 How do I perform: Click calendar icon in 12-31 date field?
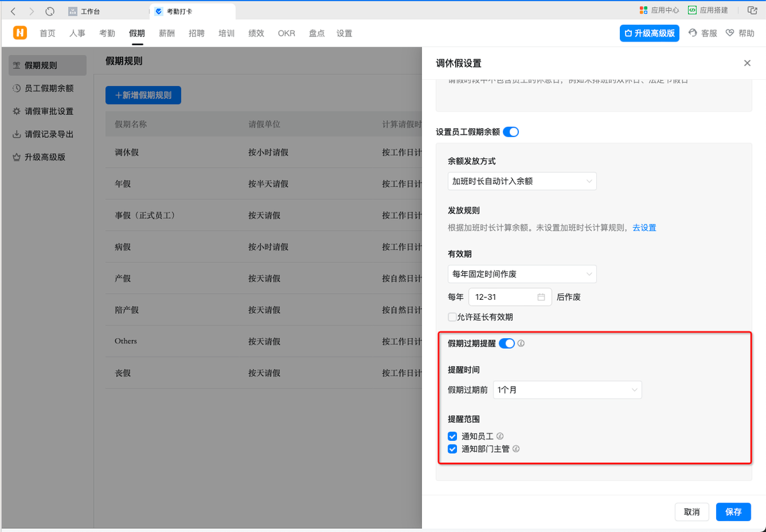click(541, 297)
